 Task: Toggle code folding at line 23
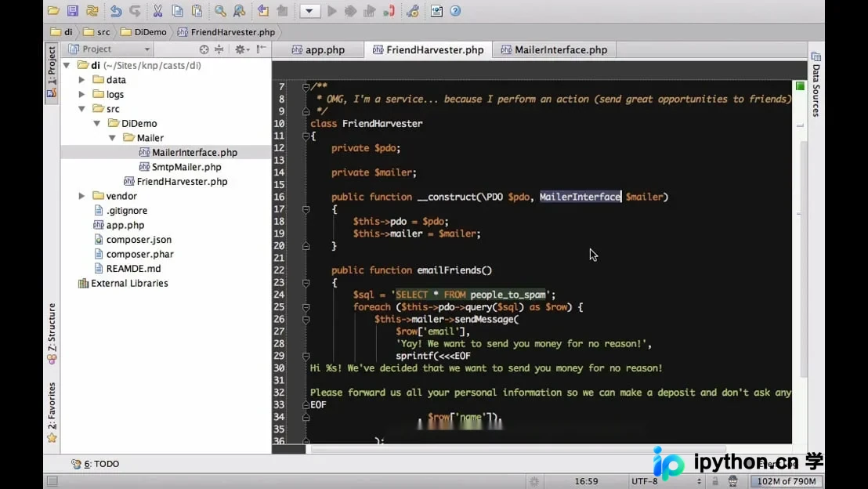[x=306, y=282]
